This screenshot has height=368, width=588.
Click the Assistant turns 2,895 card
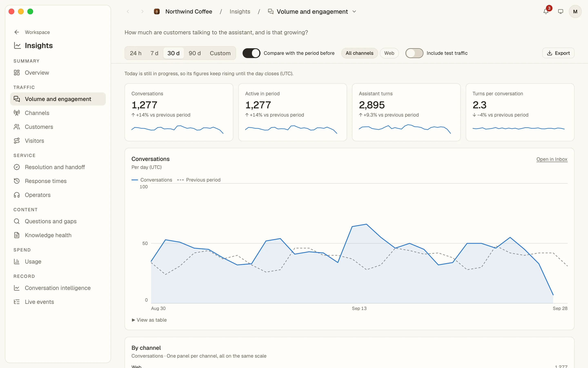(406, 112)
